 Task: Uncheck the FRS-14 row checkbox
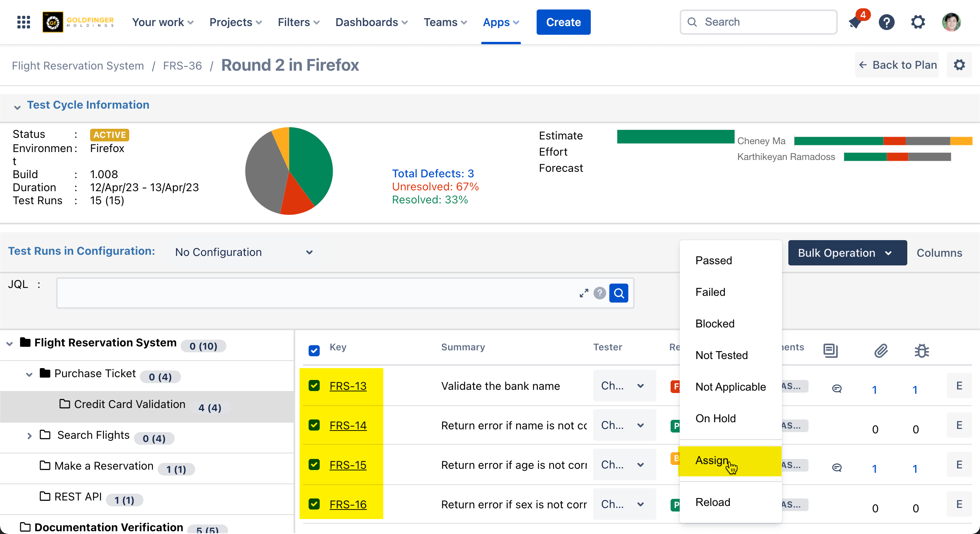coord(314,425)
